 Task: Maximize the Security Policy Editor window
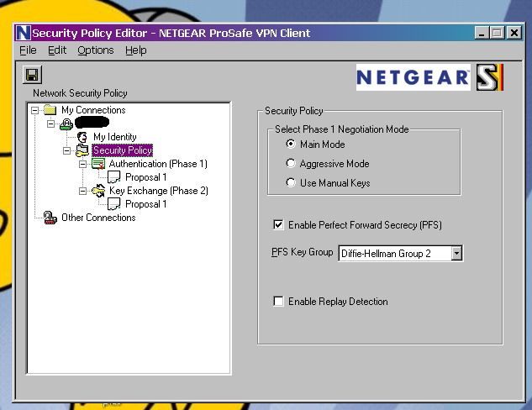pos(498,33)
